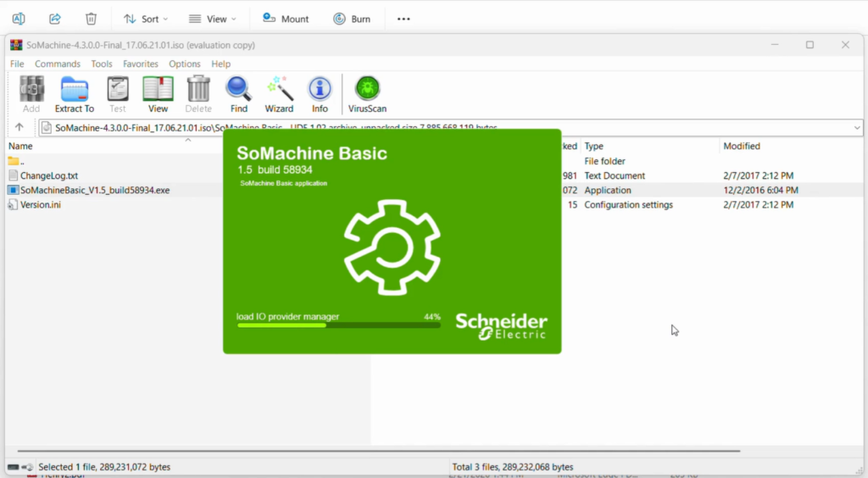
Task: Click the Mount button
Action: [x=286, y=19]
